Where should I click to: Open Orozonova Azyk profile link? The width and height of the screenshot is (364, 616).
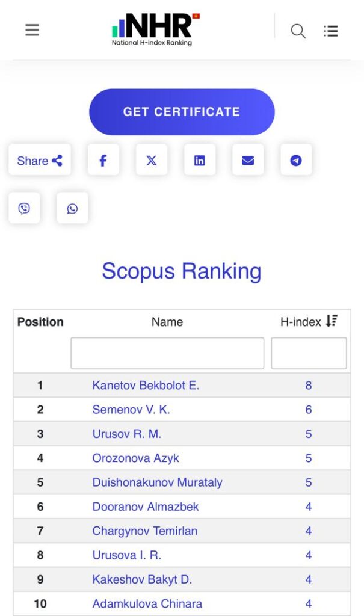[x=135, y=458]
